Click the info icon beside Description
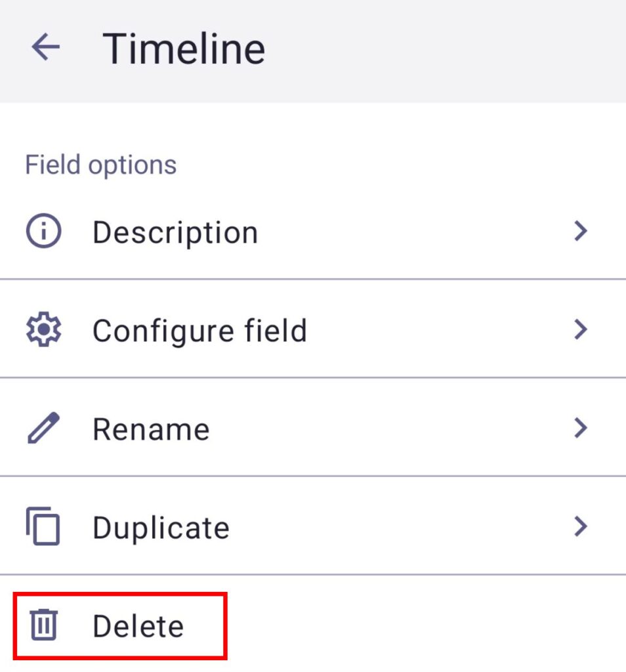 click(x=43, y=232)
